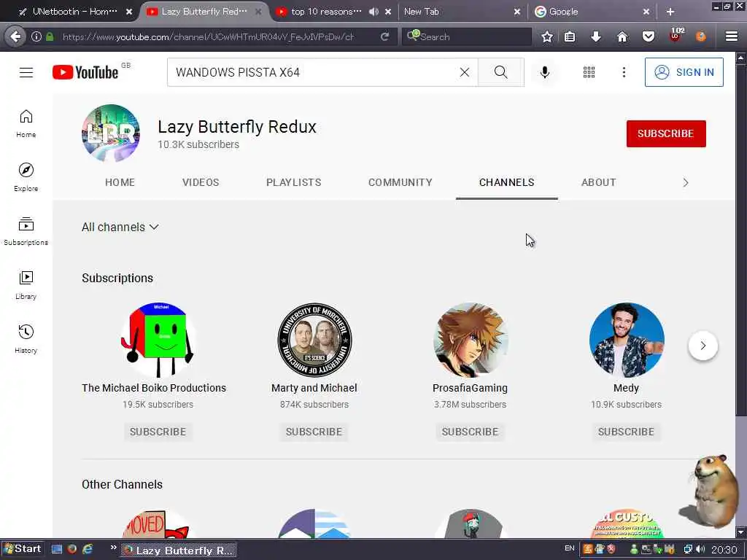Click the red SUBSCRIBE channel button
The width and height of the screenshot is (747, 560).
click(666, 134)
